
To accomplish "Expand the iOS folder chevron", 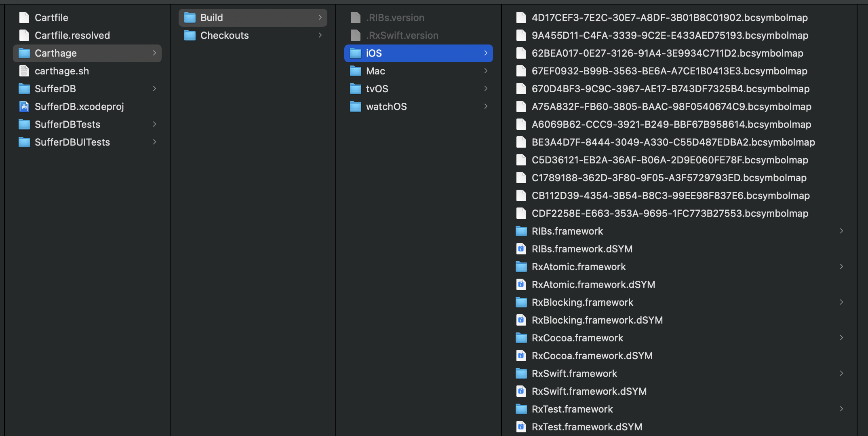I will click(486, 53).
